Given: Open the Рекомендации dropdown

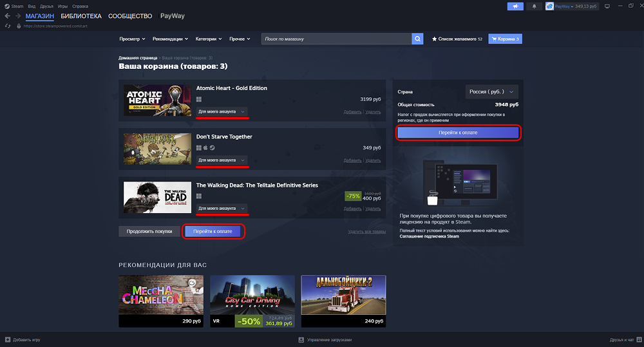Looking at the screenshot, I should 171,39.
